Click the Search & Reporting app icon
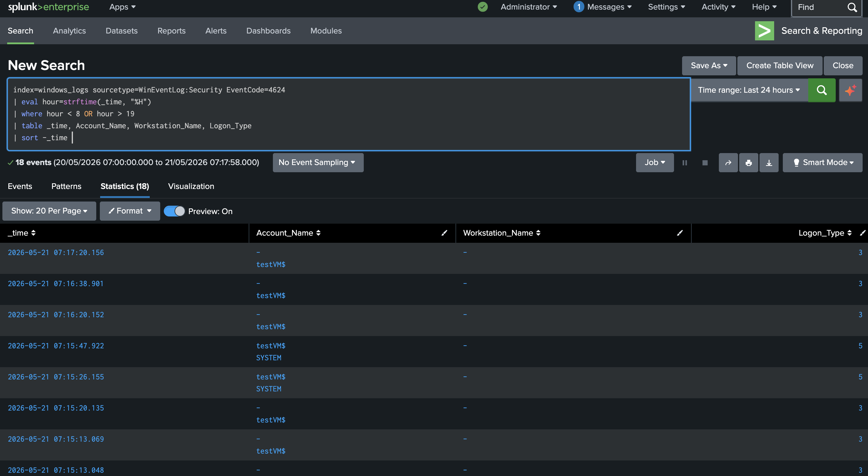 (x=764, y=31)
